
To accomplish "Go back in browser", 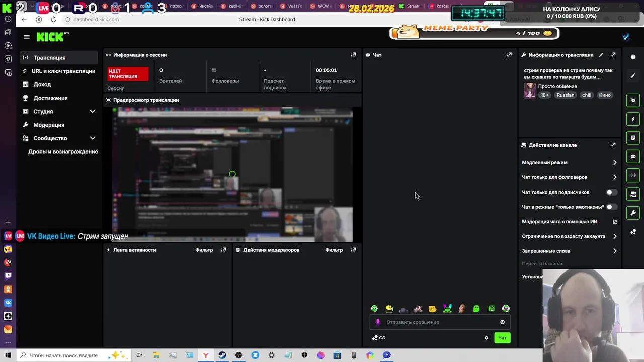I will 24,19.
